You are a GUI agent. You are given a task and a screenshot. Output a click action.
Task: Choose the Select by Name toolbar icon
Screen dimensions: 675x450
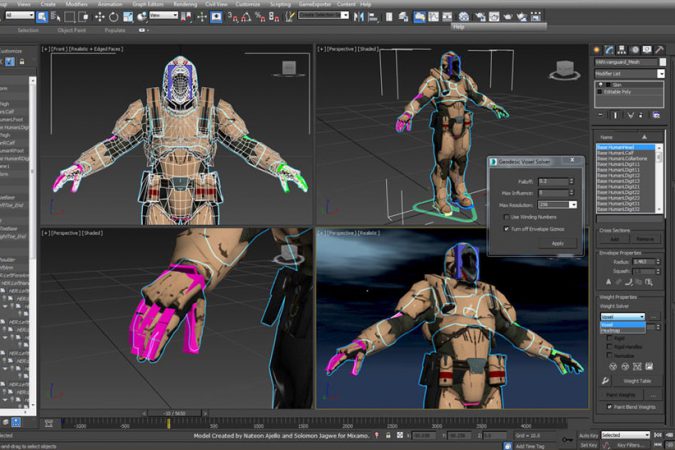click(x=56, y=17)
